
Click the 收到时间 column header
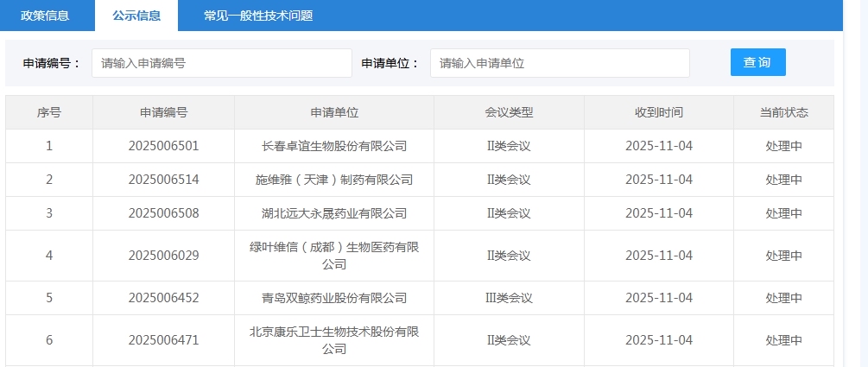tap(659, 112)
